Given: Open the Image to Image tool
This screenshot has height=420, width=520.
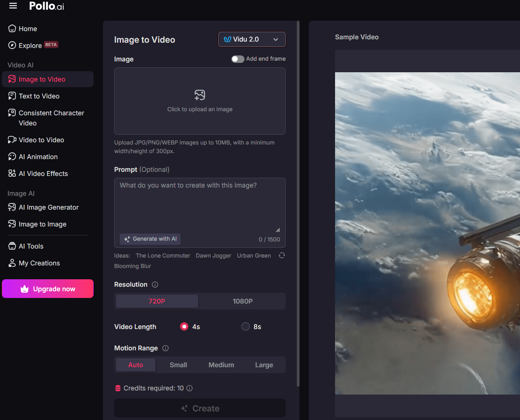Looking at the screenshot, I should click(x=42, y=224).
